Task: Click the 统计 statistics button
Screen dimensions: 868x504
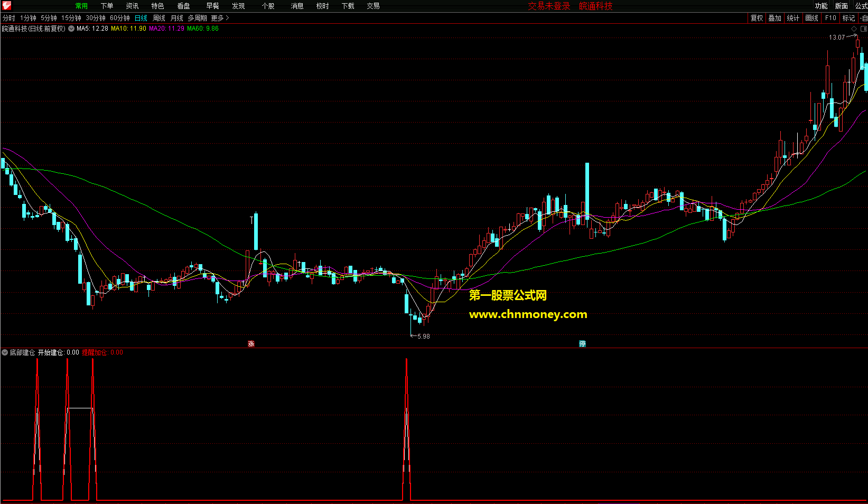Action: (x=793, y=18)
